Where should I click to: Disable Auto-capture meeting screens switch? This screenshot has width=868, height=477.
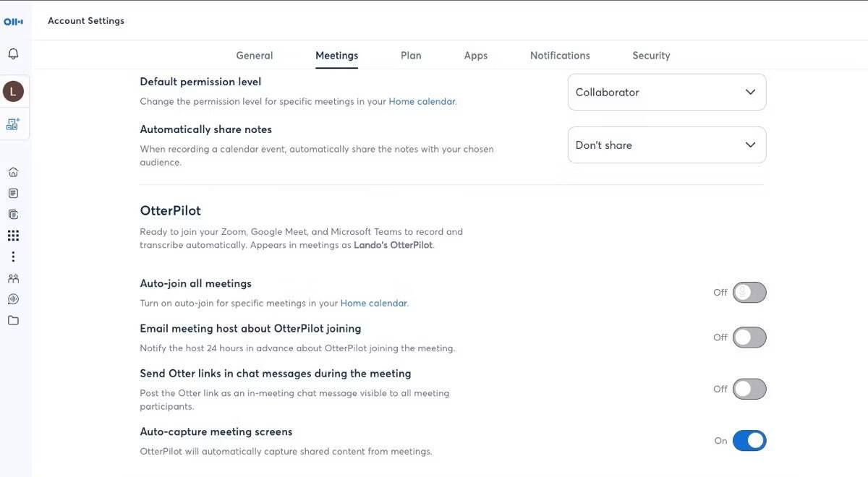pyautogui.click(x=749, y=440)
